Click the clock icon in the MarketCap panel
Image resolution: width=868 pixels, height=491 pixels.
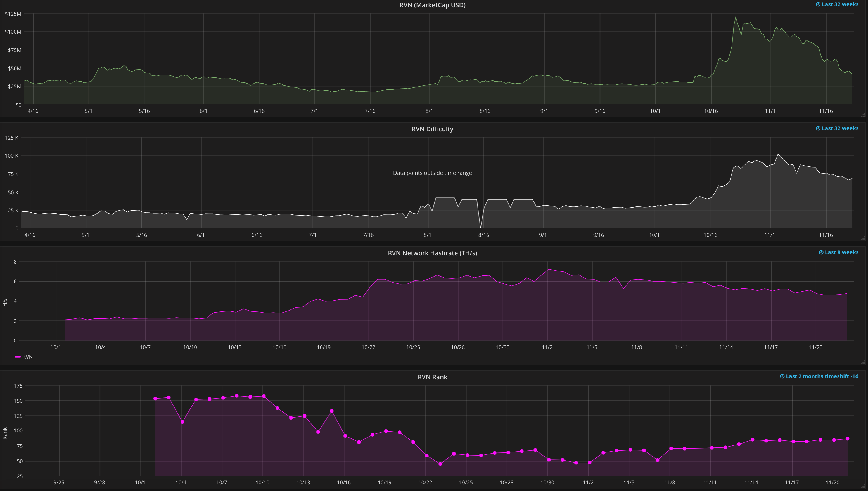818,4
